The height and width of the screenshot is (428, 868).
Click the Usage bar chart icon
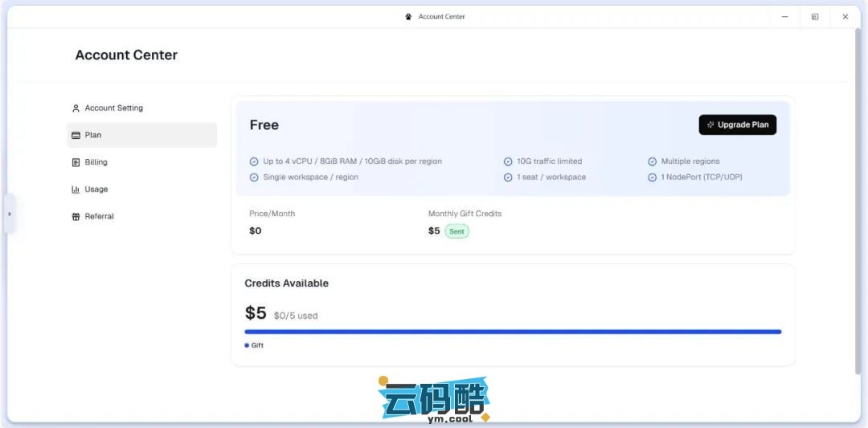coord(76,190)
